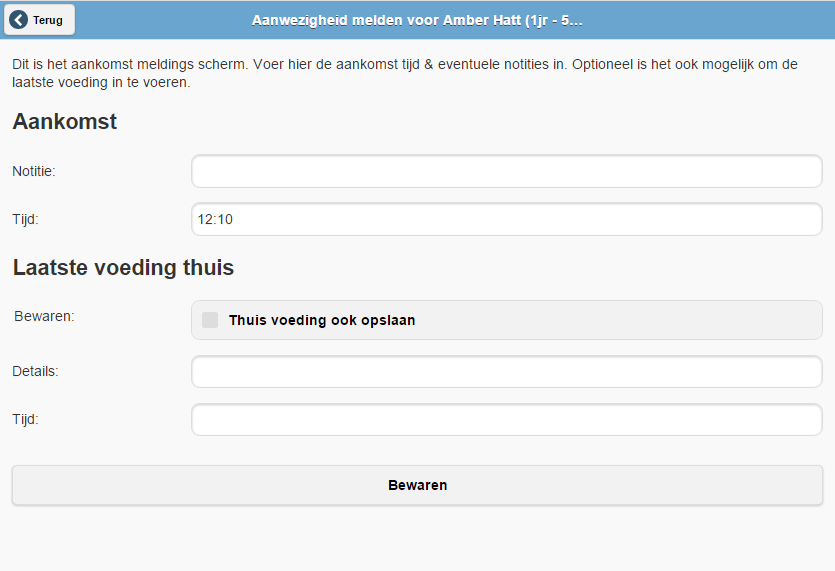
Task: Click the Tijd label in Aankomst section
Action: point(25,219)
